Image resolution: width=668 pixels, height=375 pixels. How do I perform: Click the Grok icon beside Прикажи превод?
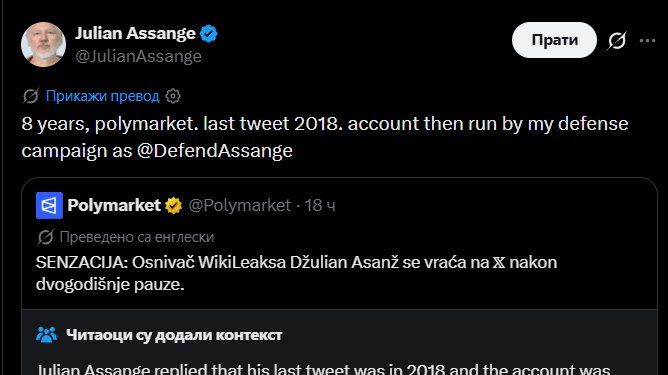[x=31, y=96]
